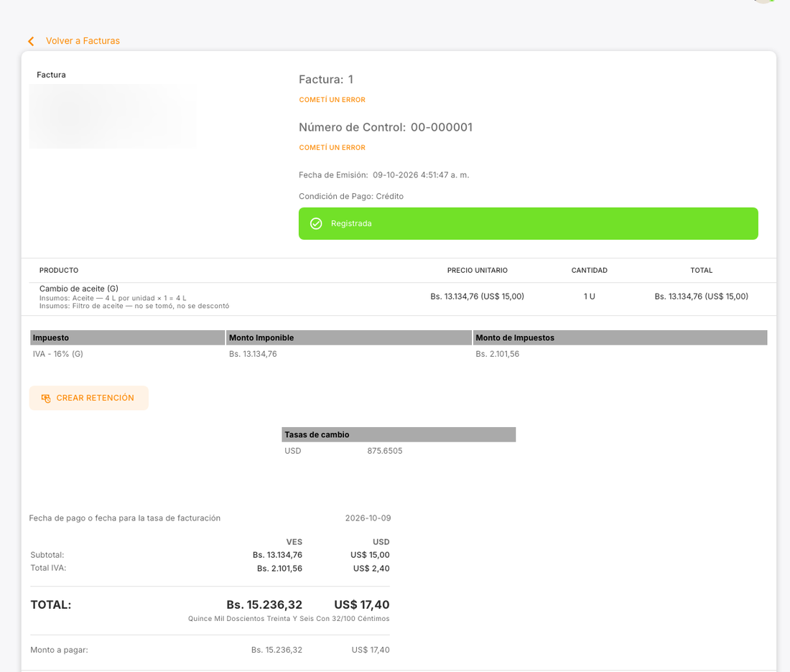Click the payment date 2026-10-09
The image size is (790, 672).
pos(368,518)
